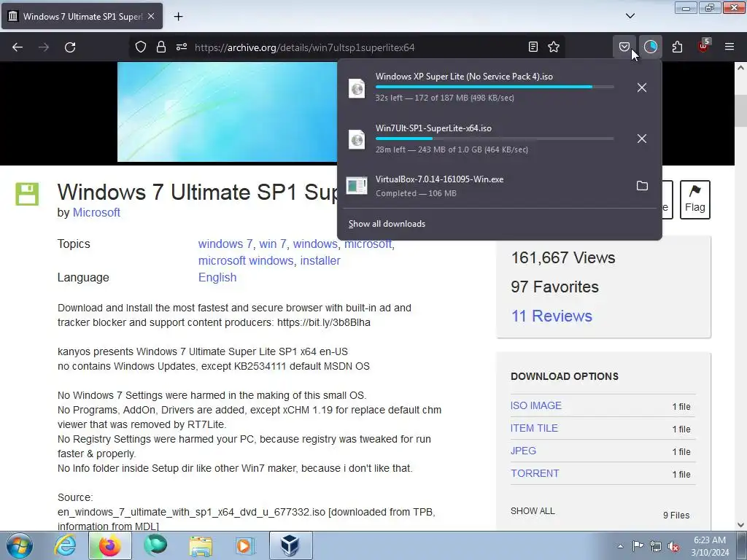
Task: Click the Win7Ult download progress bar
Action: click(495, 139)
